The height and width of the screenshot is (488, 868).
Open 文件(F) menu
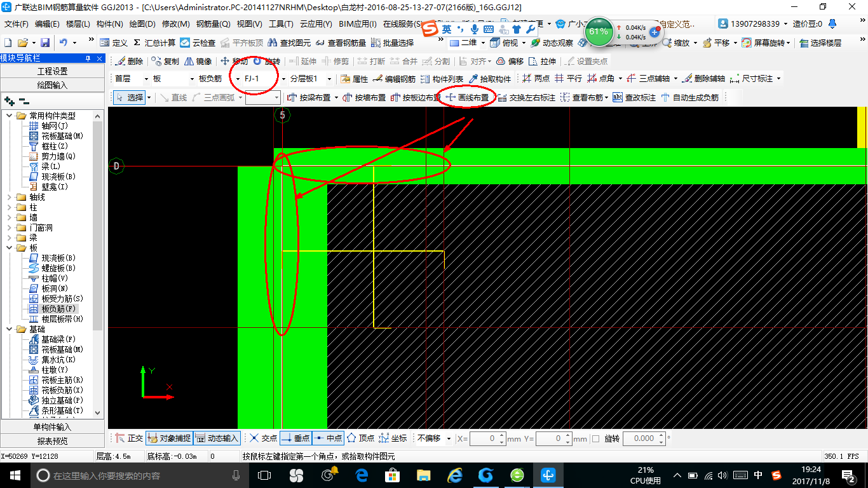[x=16, y=24]
